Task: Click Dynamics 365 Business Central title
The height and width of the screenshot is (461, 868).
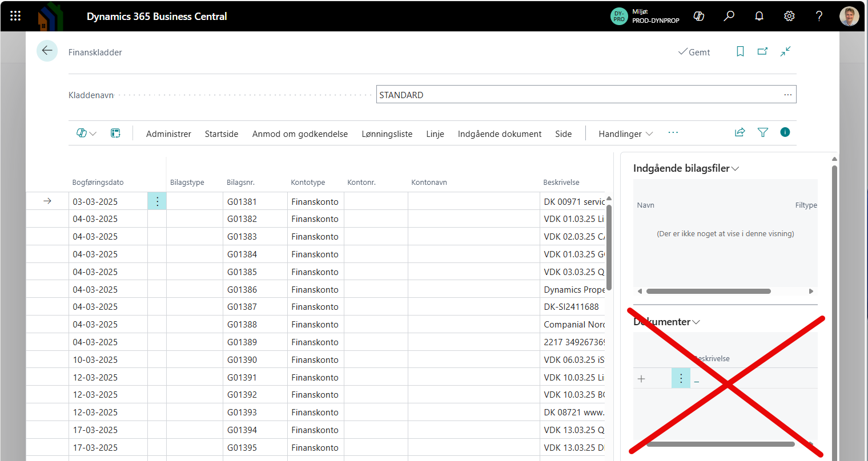Action: coord(156,17)
